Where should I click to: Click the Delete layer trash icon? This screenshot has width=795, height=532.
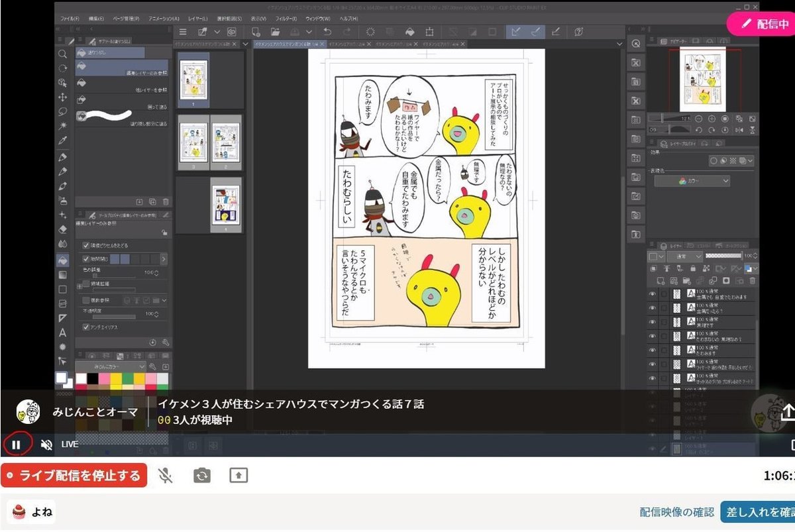click(x=752, y=281)
